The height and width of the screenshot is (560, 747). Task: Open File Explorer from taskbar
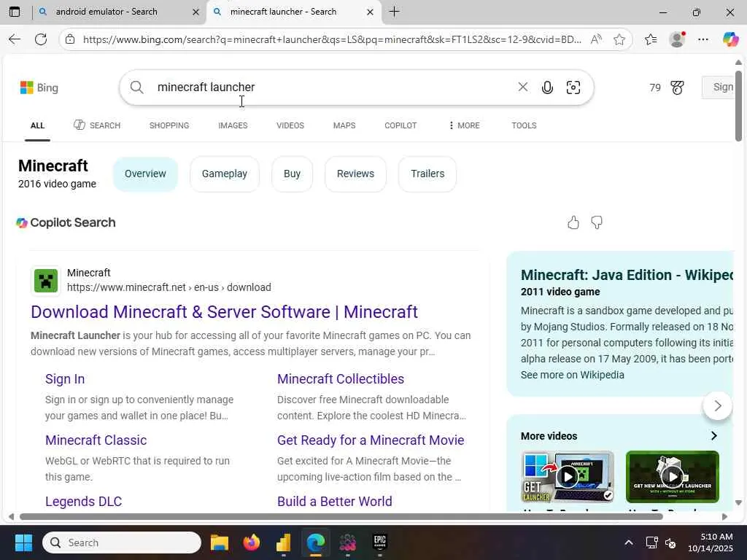(220, 542)
